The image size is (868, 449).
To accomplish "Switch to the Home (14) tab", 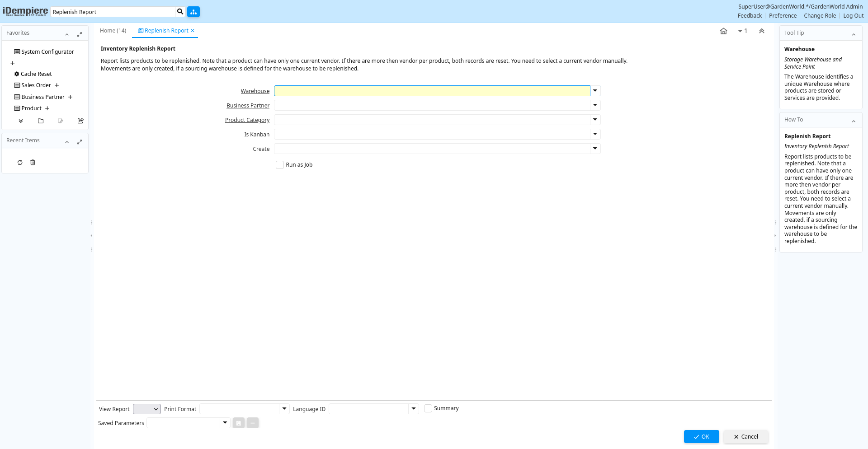I will (x=113, y=31).
